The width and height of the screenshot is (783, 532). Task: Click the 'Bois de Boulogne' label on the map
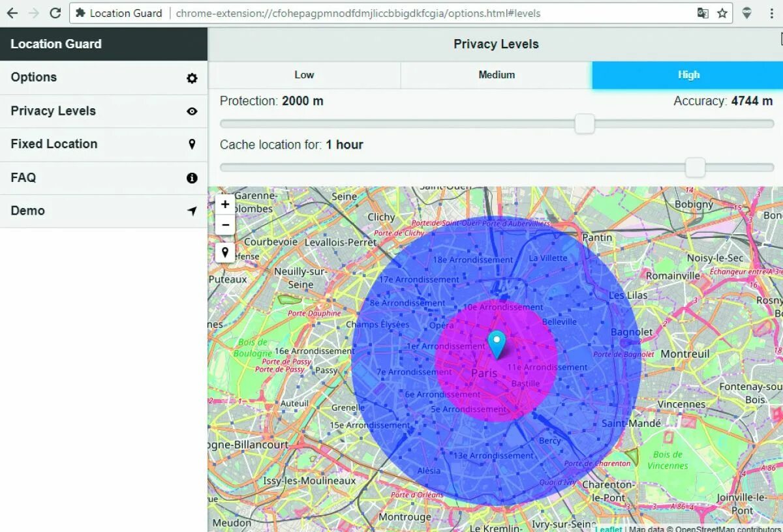(x=253, y=347)
